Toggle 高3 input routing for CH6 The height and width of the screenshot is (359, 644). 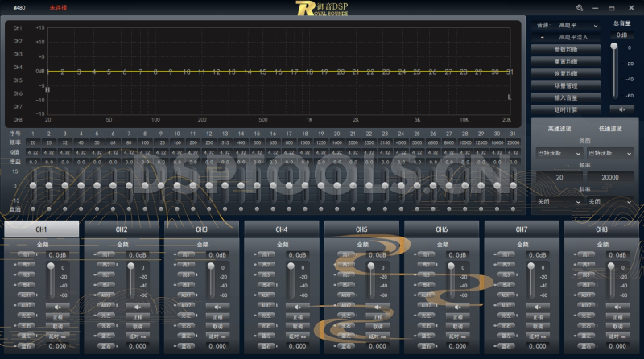[427, 274]
